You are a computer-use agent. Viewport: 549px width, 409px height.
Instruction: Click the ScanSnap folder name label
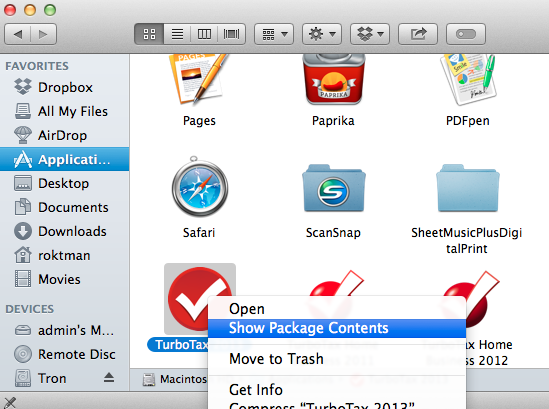coord(333,233)
